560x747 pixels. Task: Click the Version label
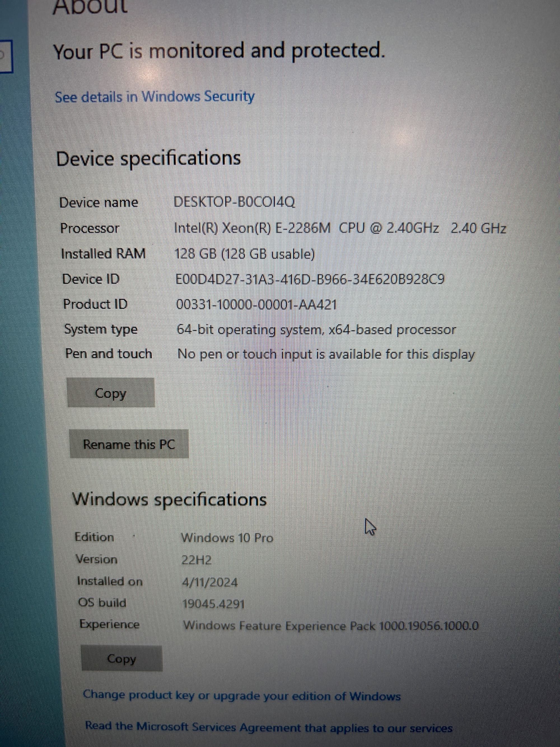point(97,559)
